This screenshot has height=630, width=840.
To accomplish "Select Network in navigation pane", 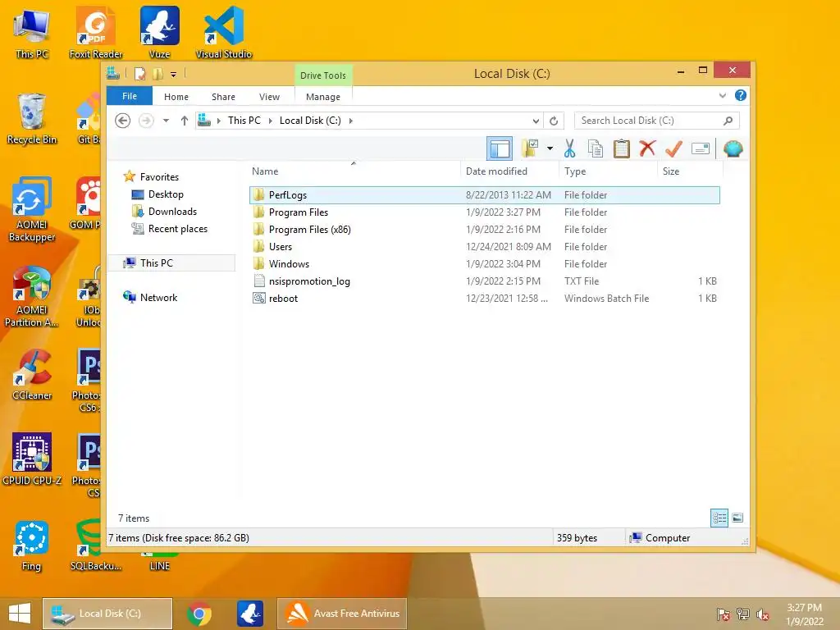I will pos(158,297).
